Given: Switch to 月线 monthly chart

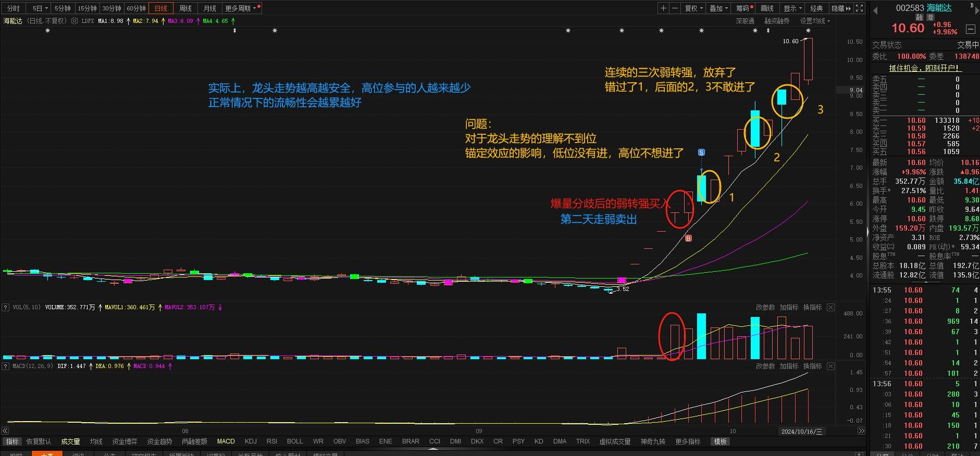Looking at the screenshot, I should point(210,8).
